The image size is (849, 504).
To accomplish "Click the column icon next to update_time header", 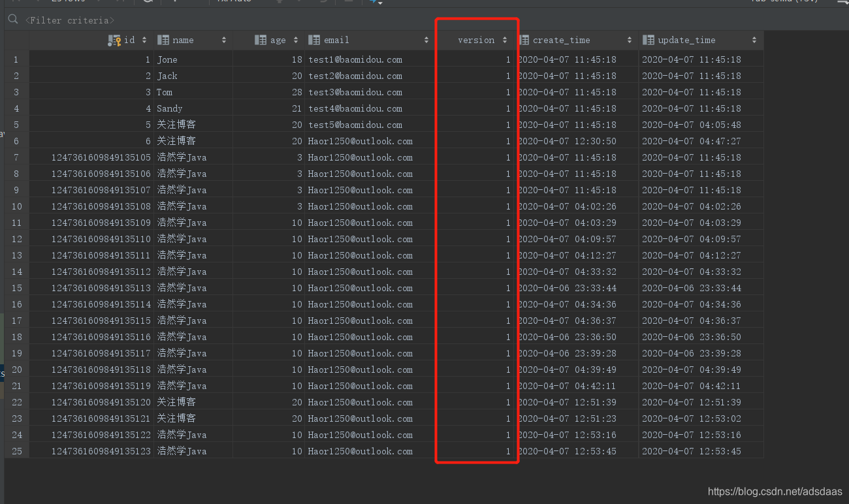I will click(x=649, y=40).
